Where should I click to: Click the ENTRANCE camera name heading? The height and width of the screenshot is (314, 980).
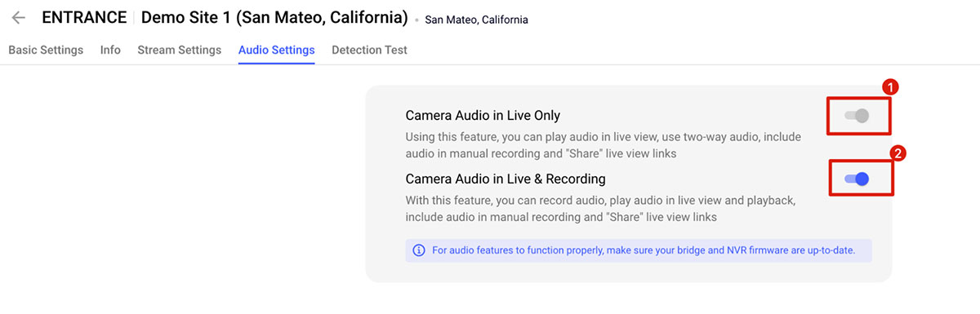[84, 17]
